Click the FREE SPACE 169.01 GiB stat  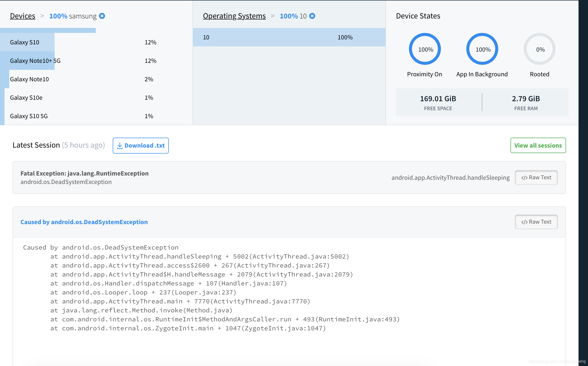[438, 102]
